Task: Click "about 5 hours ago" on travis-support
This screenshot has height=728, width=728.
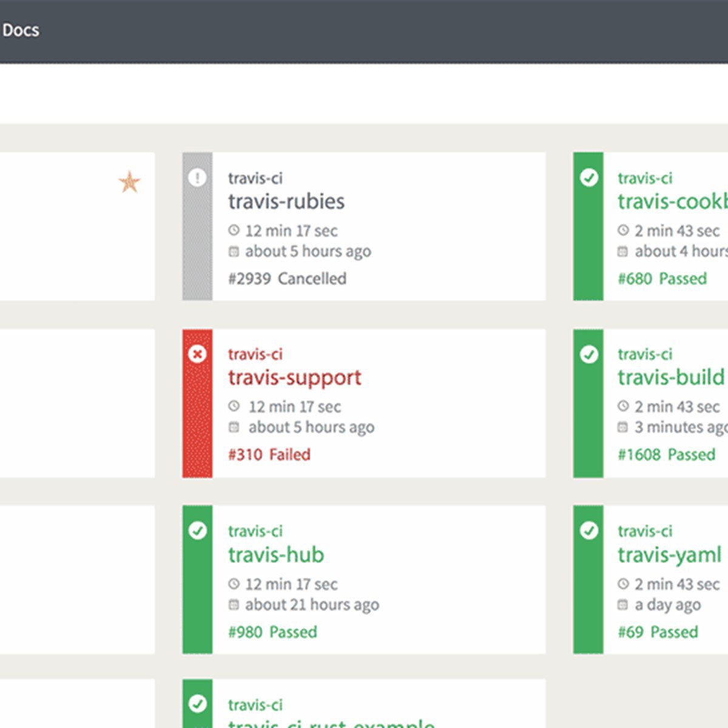Action: pos(311,428)
